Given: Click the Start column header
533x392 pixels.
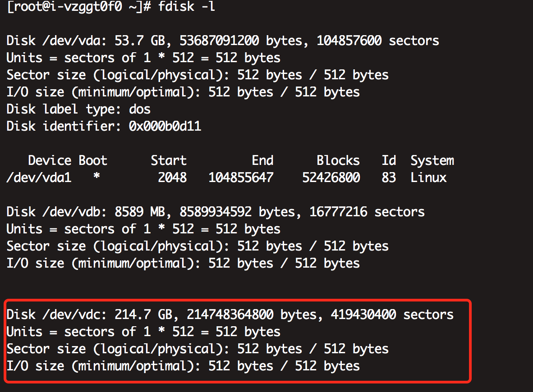Looking at the screenshot, I should (169, 160).
